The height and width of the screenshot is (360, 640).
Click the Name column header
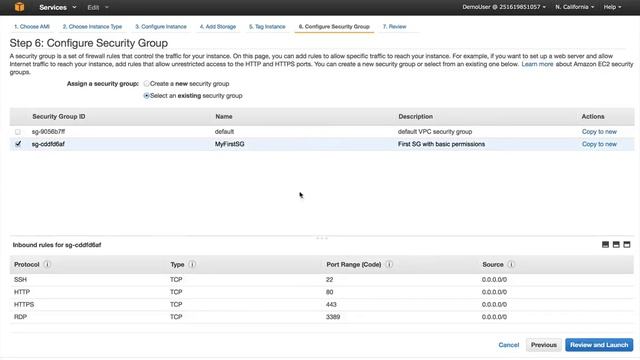pyautogui.click(x=224, y=117)
